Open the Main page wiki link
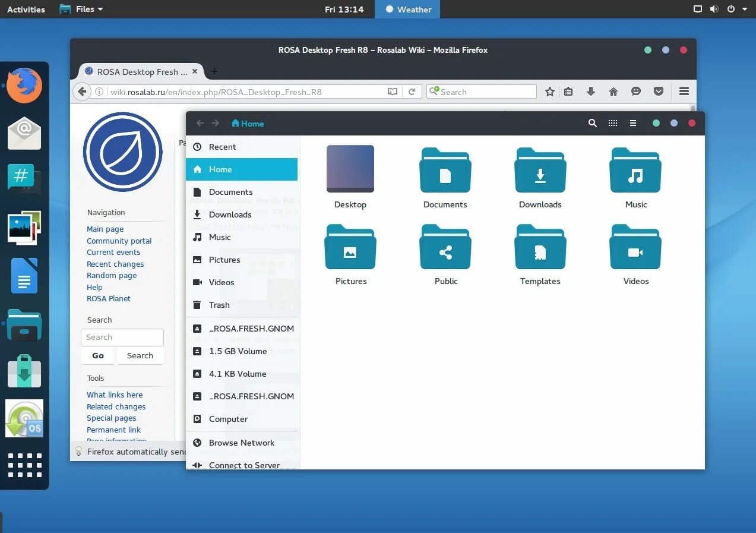Screen dimensions: 756x533 click(105, 229)
